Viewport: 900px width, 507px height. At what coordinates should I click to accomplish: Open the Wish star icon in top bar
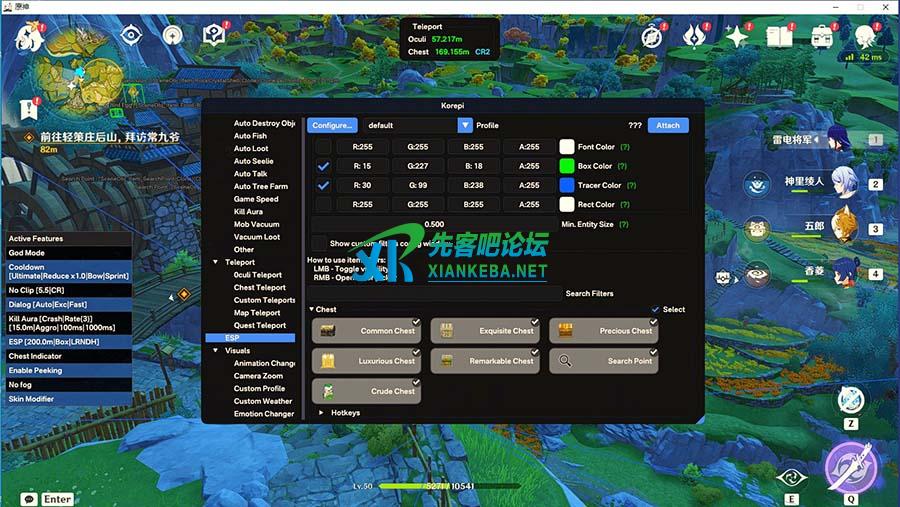(737, 37)
